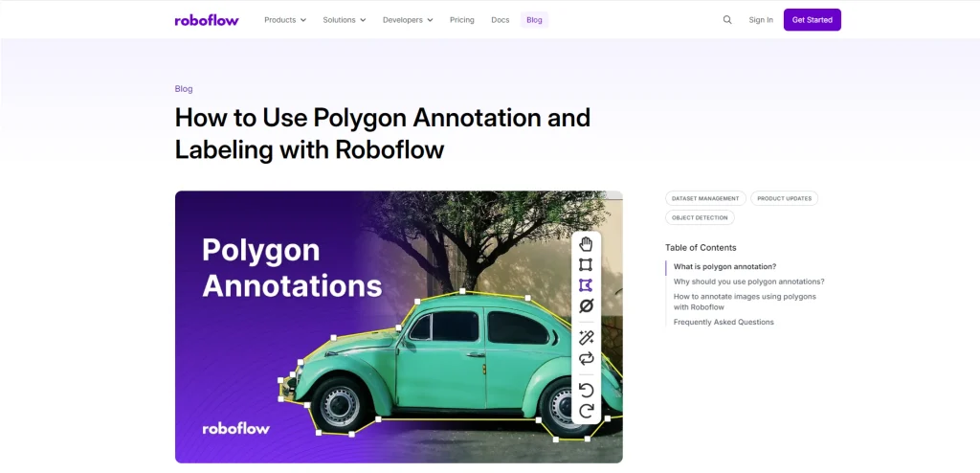
Task: Expand the Products dropdown menu
Action: tap(285, 20)
